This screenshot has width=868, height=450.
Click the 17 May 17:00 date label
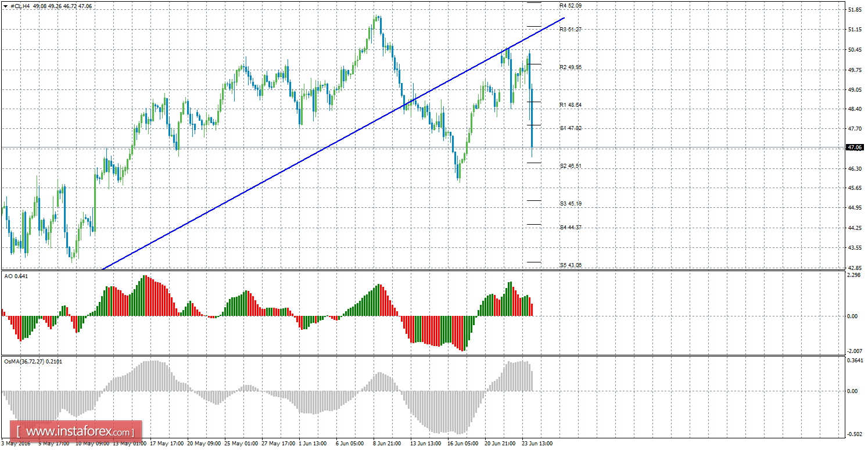[167, 444]
